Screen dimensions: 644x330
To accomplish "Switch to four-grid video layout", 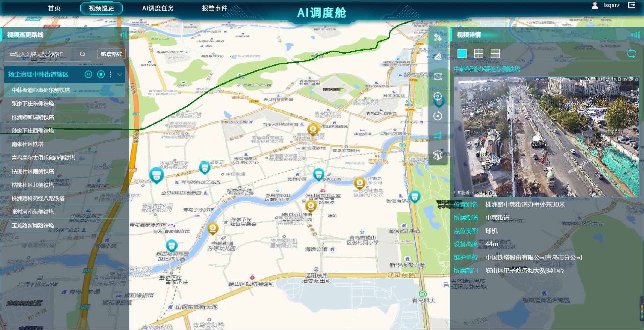I will [x=479, y=53].
